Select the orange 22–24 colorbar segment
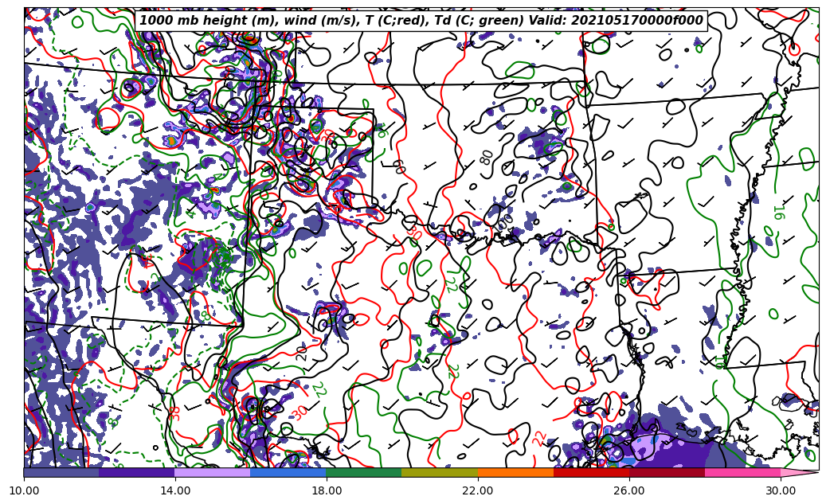The image size is (826, 504). click(x=515, y=472)
